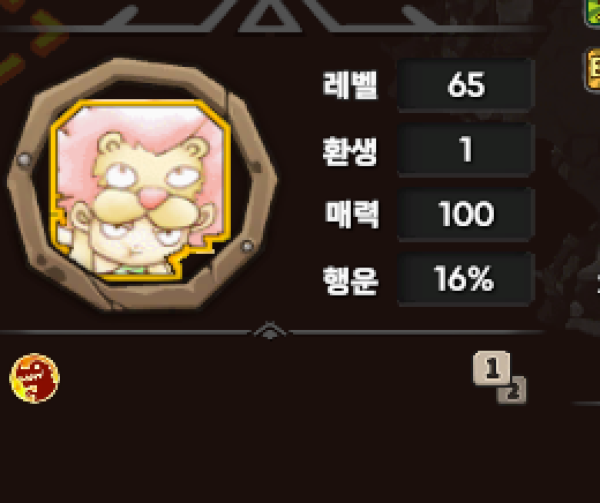Click the 행운 stat label

pos(351,280)
